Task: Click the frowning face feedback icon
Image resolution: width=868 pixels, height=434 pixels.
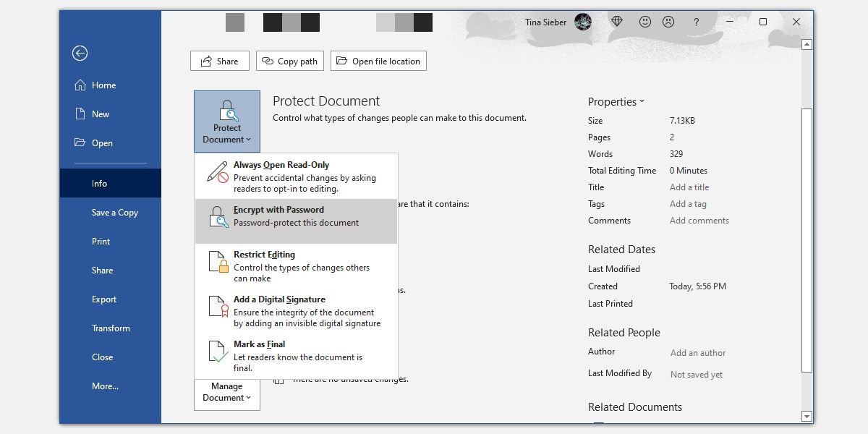Action: tap(668, 22)
